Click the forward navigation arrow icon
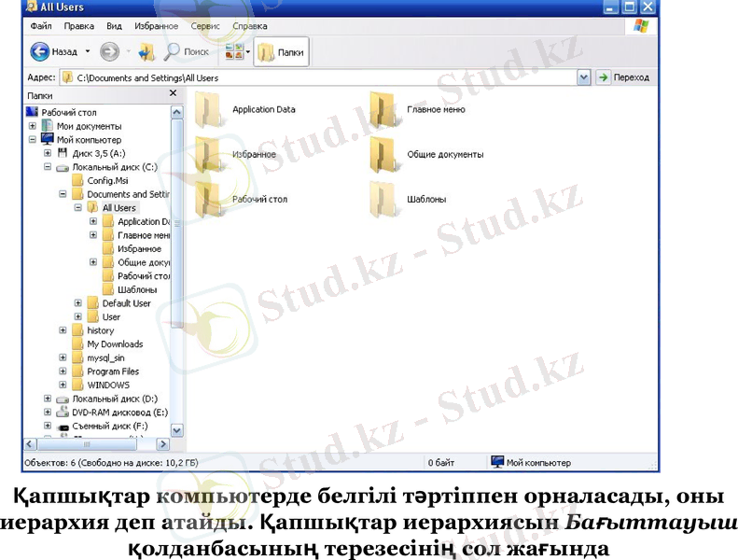 coord(108,52)
